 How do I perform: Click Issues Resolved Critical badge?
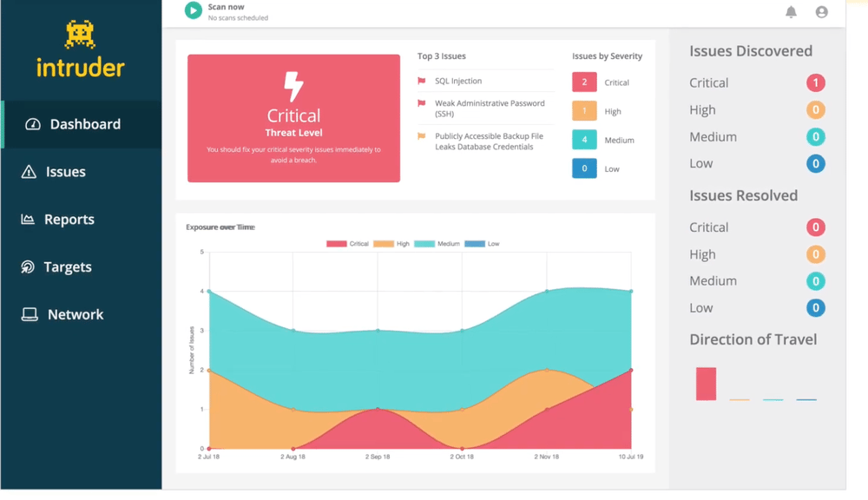pyautogui.click(x=815, y=227)
